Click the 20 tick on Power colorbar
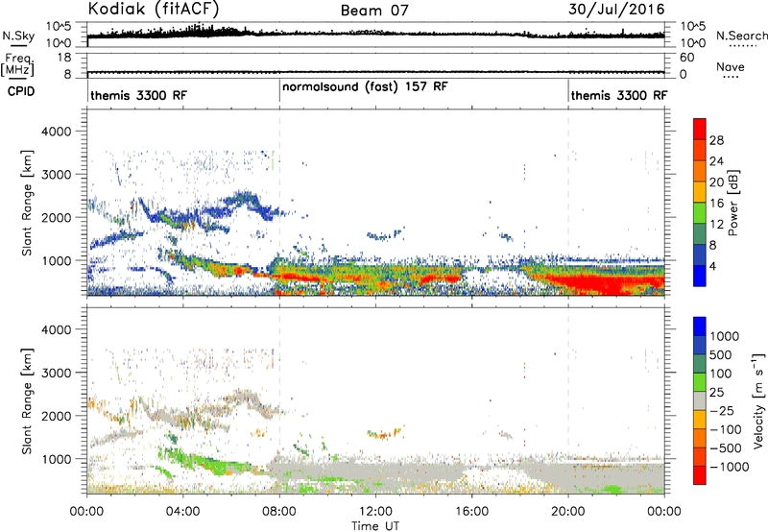 point(716,182)
